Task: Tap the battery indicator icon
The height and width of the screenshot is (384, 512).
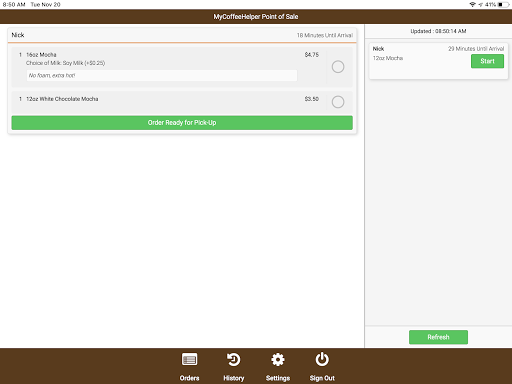Action: [x=503, y=4]
